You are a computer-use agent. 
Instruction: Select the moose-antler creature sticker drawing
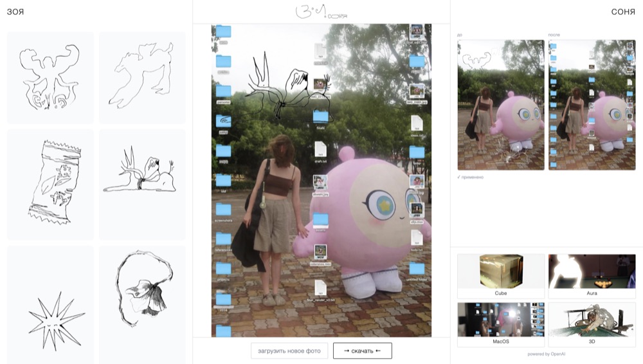(x=50, y=78)
